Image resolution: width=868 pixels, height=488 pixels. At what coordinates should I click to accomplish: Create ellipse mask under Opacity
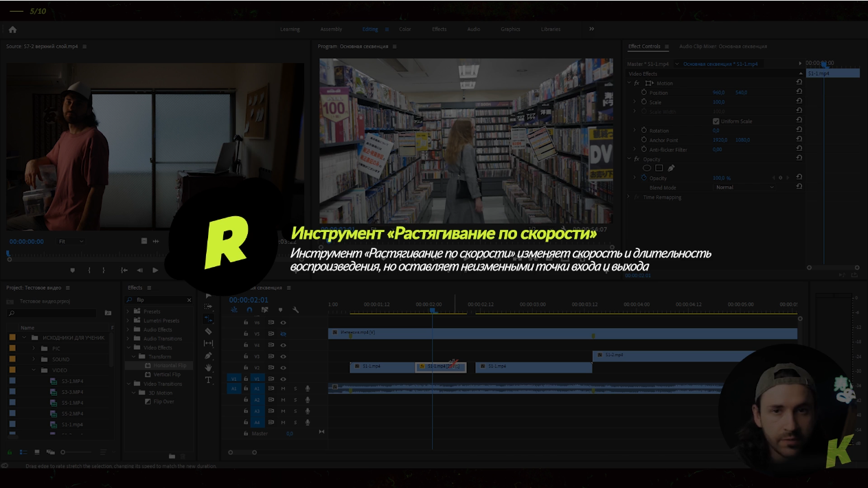pyautogui.click(x=646, y=168)
